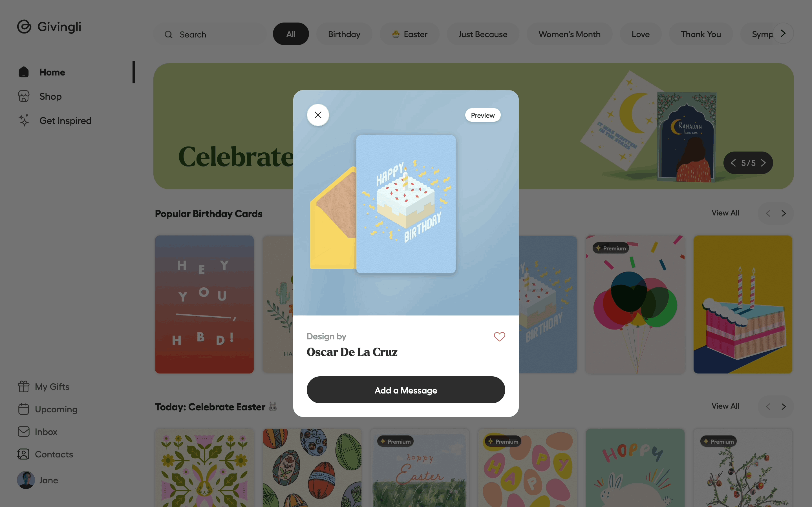Open the yellow cake birthday card
Screen dimensions: 812x507
click(743, 304)
